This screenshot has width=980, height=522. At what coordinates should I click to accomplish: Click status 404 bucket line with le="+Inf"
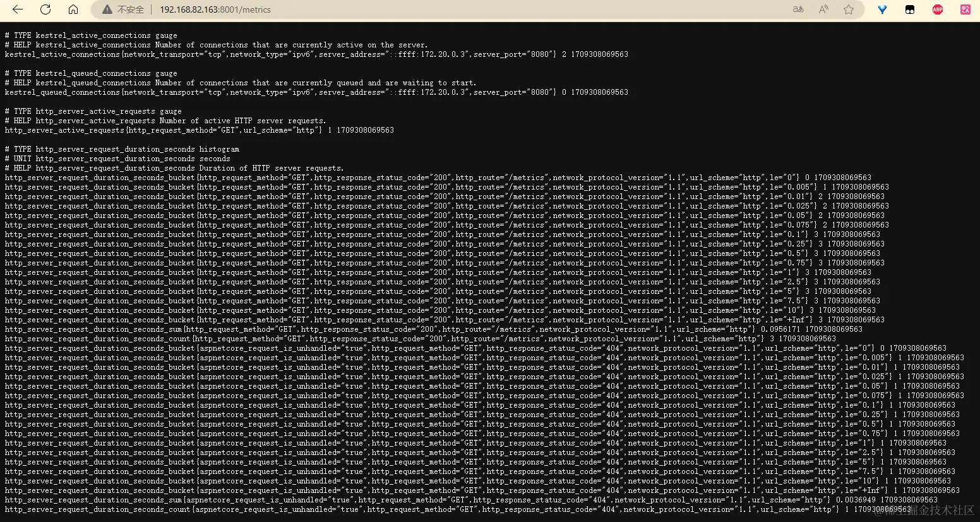click(x=482, y=490)
